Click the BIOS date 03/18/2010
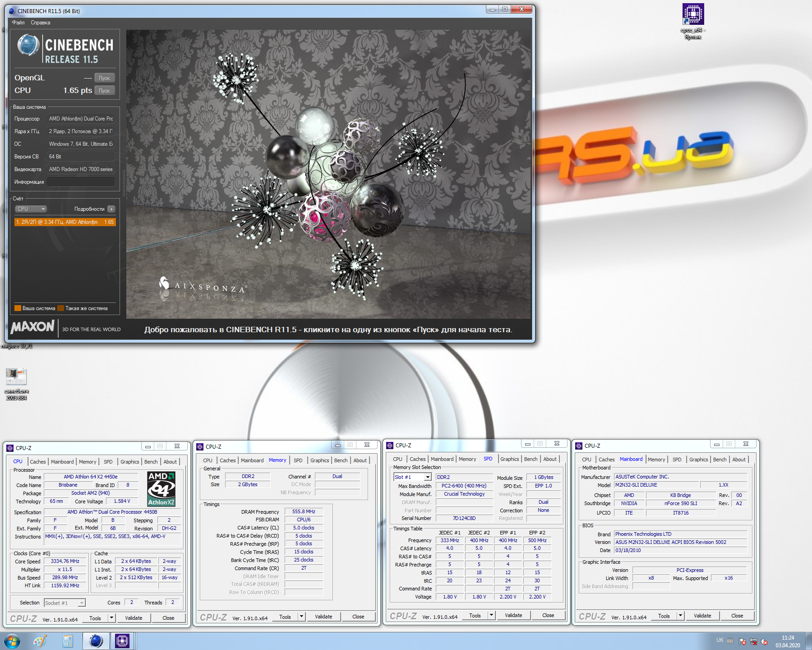 click(680, 550)
